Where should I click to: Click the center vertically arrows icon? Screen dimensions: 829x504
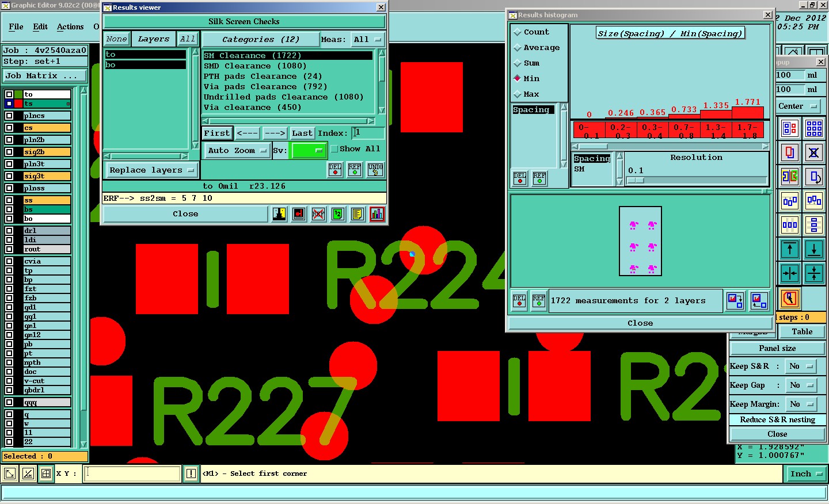[814, 273]
